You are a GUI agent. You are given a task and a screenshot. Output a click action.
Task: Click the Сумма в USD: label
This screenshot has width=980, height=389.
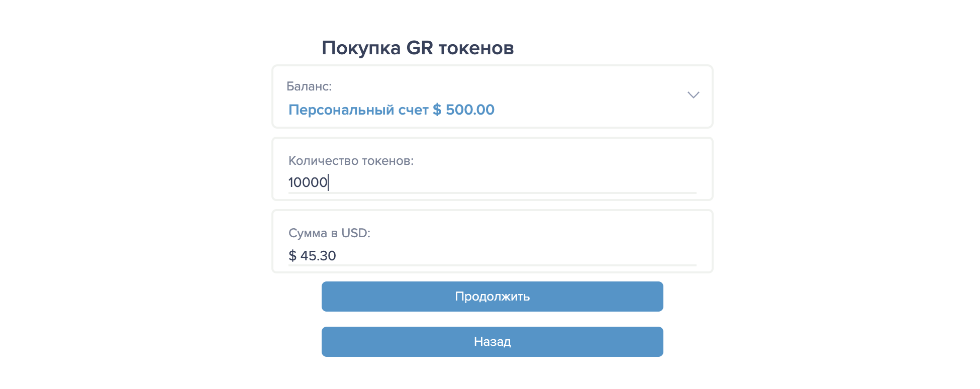point(329,233)
